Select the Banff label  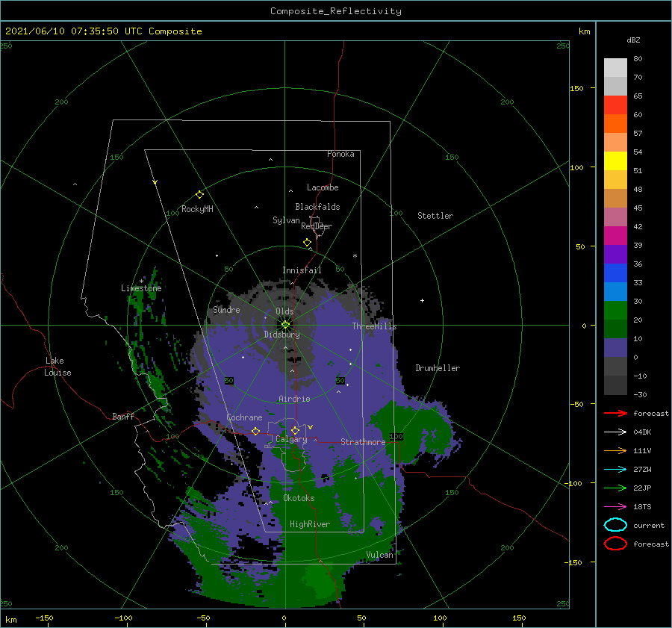(123, 416)
